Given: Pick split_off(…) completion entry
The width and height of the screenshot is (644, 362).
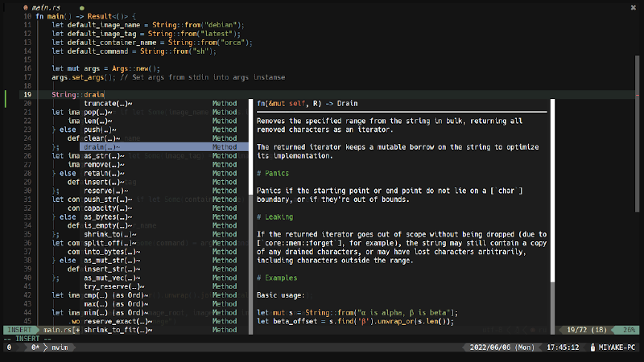Looking at the screenshot, I should click(x=164, y=243).
